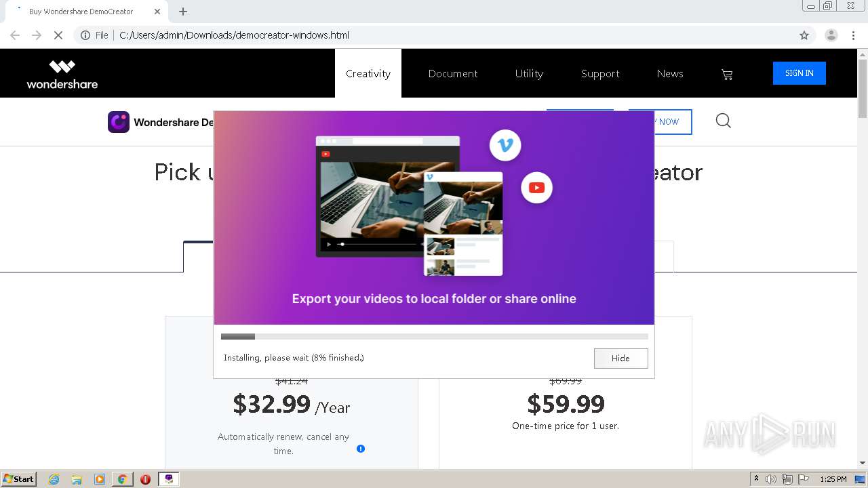
Task: Open the Chrome profile avatar icon
Action: pos(831,35)
